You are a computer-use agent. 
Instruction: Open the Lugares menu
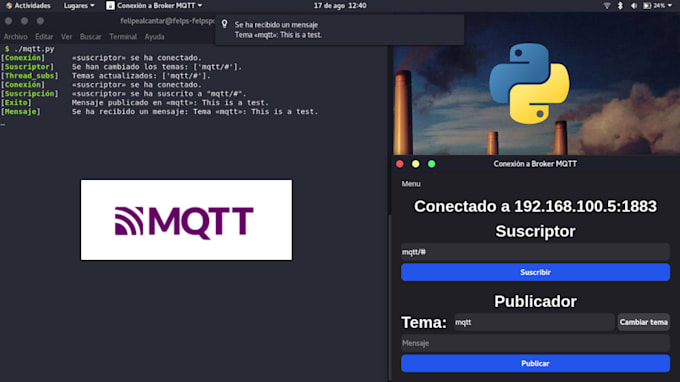coord(79,6)
